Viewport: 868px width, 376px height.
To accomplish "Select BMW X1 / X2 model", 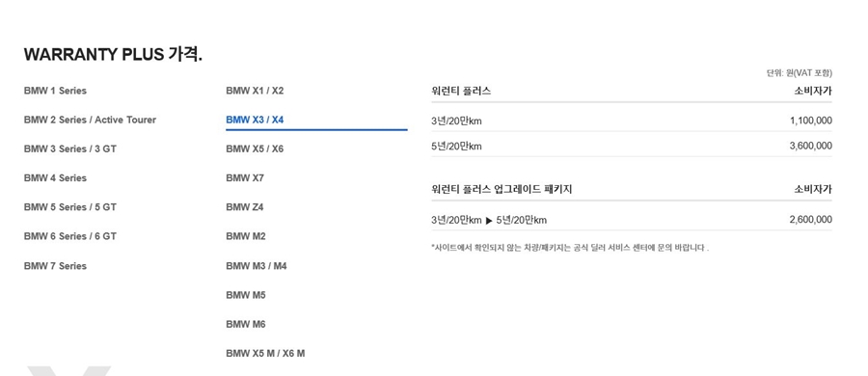I will 255,91.
